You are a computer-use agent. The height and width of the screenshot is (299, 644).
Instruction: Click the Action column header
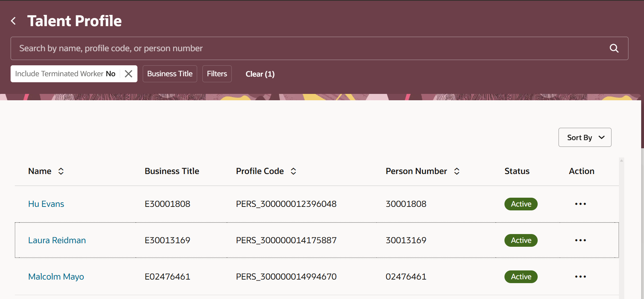pyautogui.click(x=581, y=171)
